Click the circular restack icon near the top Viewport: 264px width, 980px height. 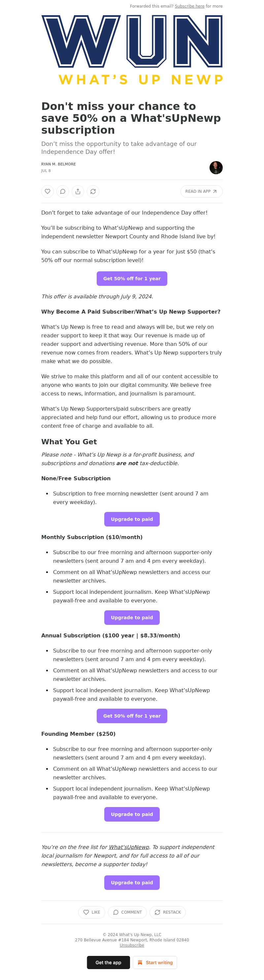(x=93, y=191)
